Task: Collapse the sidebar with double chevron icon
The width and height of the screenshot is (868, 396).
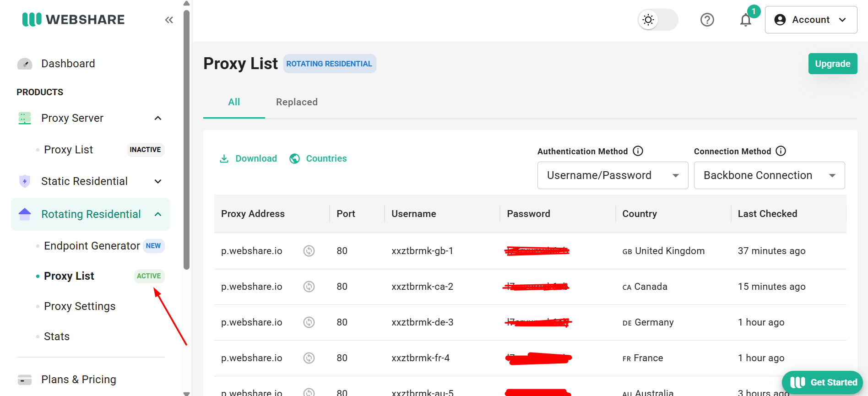Action: [x=169, y=20]
